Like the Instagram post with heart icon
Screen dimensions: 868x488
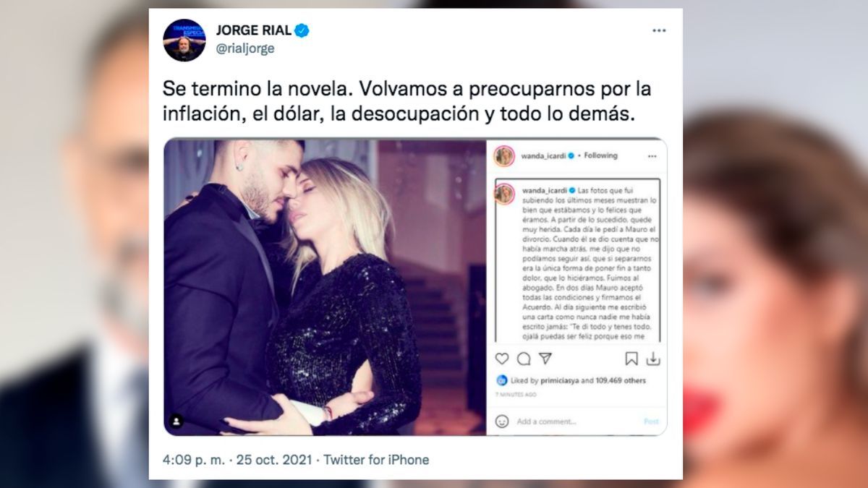coord(502,359)
